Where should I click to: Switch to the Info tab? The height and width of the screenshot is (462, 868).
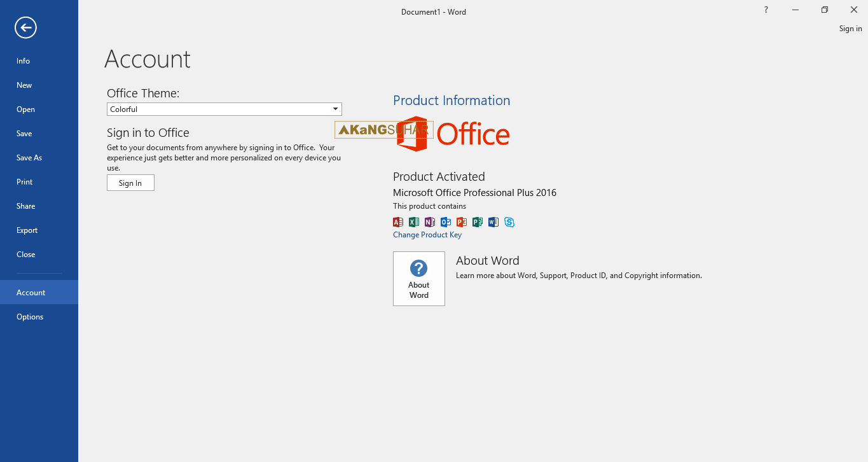pos(23,60)
